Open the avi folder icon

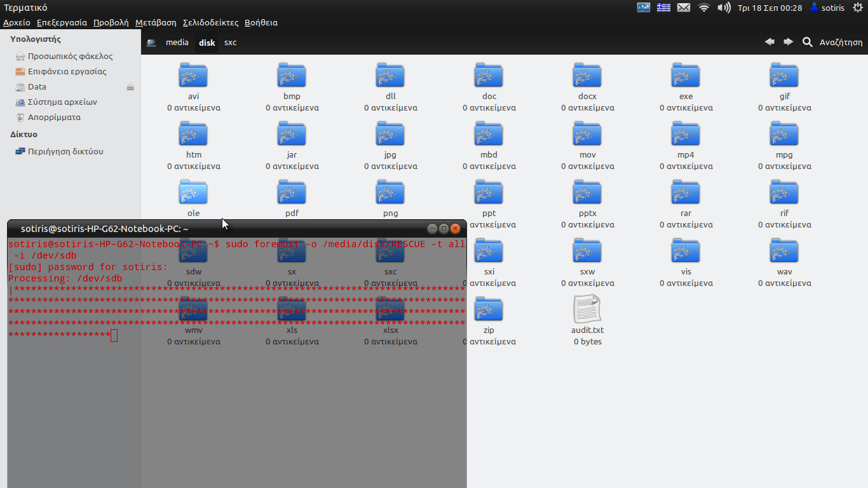[193, 76]
